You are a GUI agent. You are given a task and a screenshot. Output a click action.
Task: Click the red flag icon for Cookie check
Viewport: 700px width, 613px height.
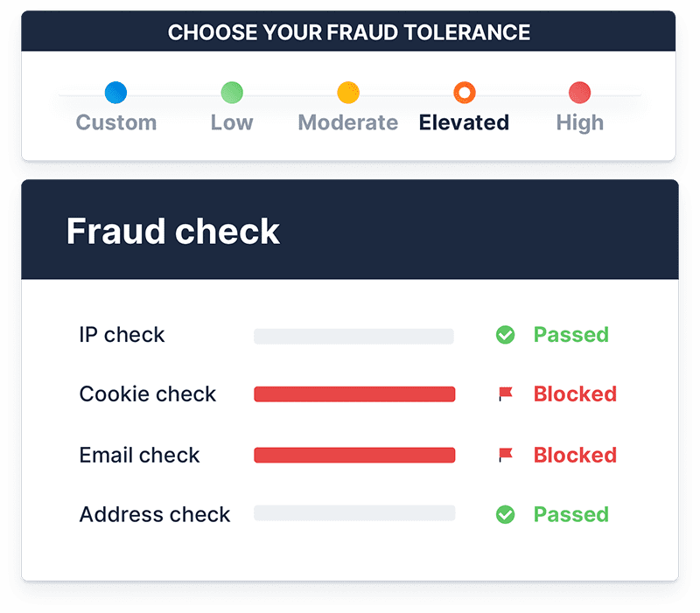506,394
